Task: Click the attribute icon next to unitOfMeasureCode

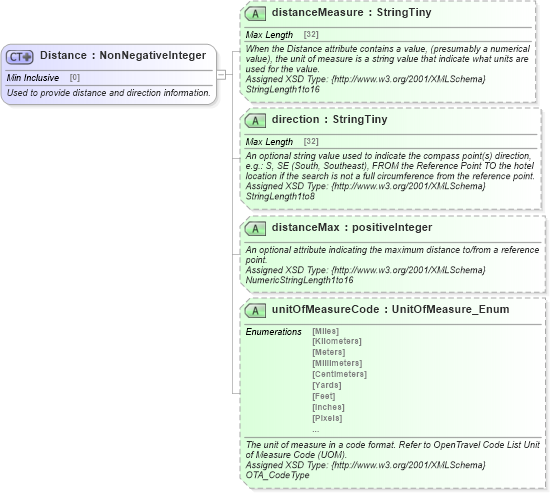Action: [x=255, y=311]
